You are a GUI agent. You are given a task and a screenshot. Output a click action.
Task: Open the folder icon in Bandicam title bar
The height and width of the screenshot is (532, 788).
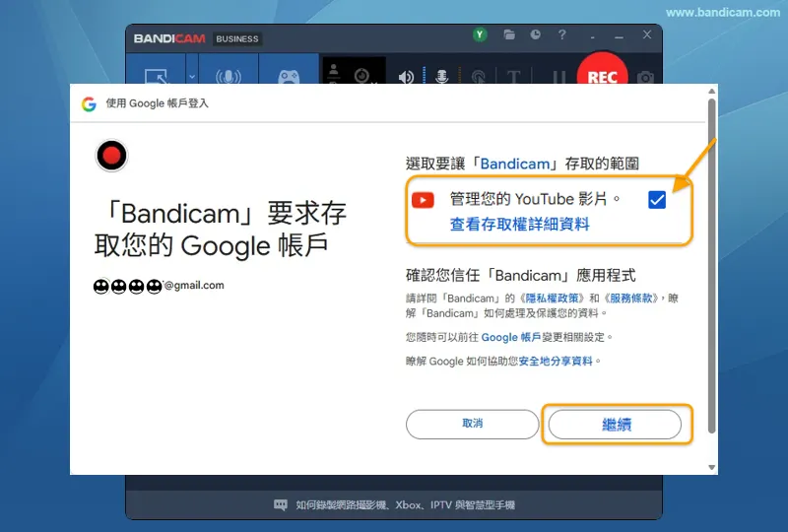click(x=509, y=34)
